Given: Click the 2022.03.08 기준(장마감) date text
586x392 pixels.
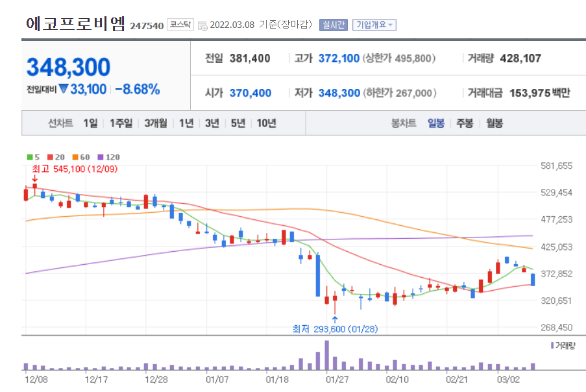Looking at the screenshot, I should 260,25.
